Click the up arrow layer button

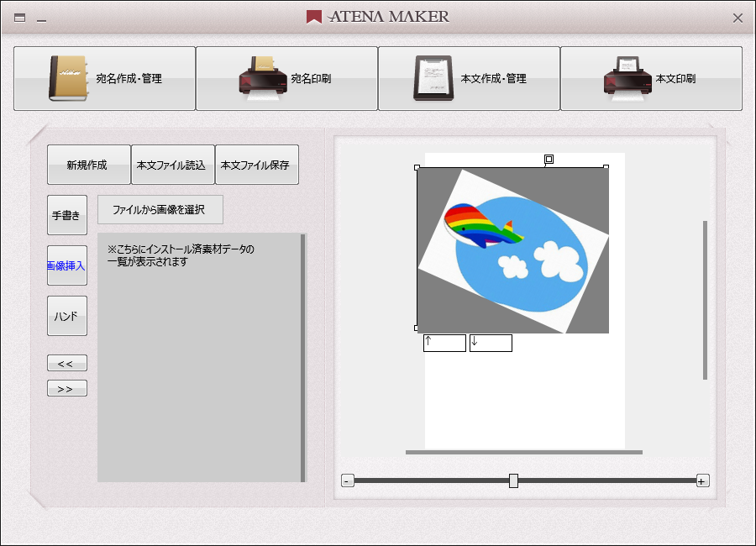pyautogui.click(x=444, y=343)
